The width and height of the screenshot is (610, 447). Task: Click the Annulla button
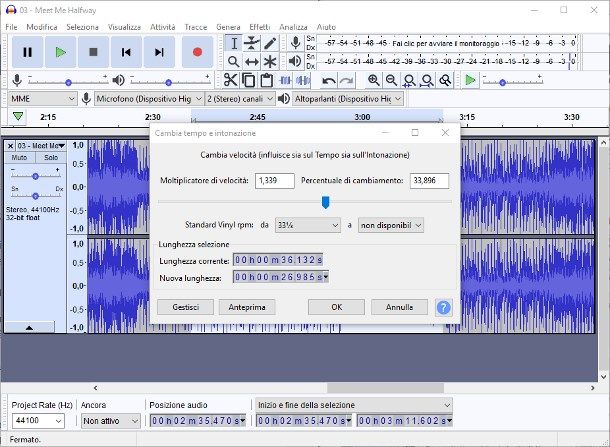click(x=400, y=307)
